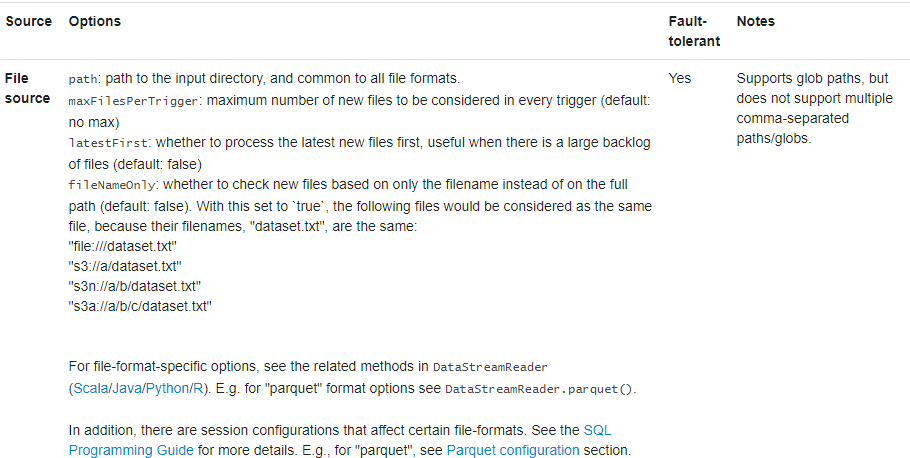Click the maxFilesPerTrigger option name

[x=133, y=101]
